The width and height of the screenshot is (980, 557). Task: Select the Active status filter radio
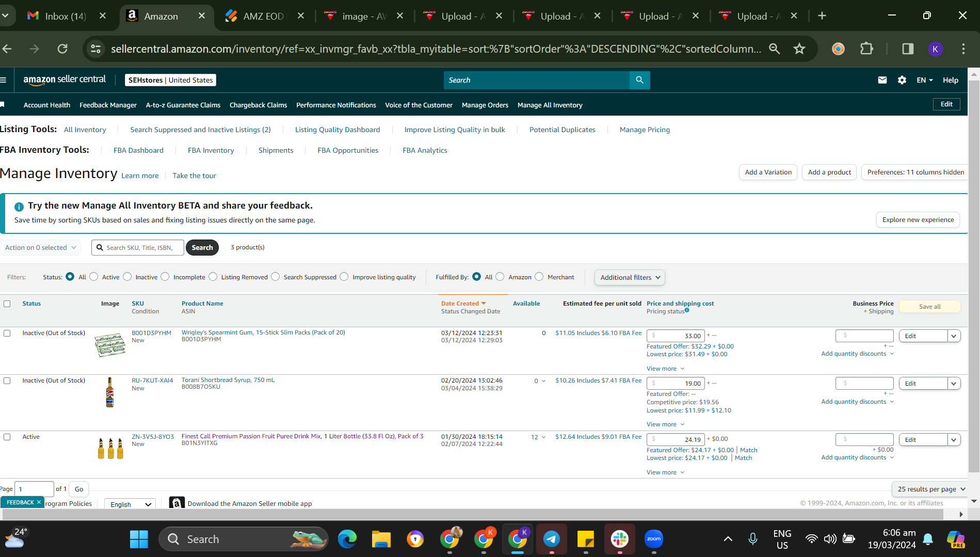[94, 277]
